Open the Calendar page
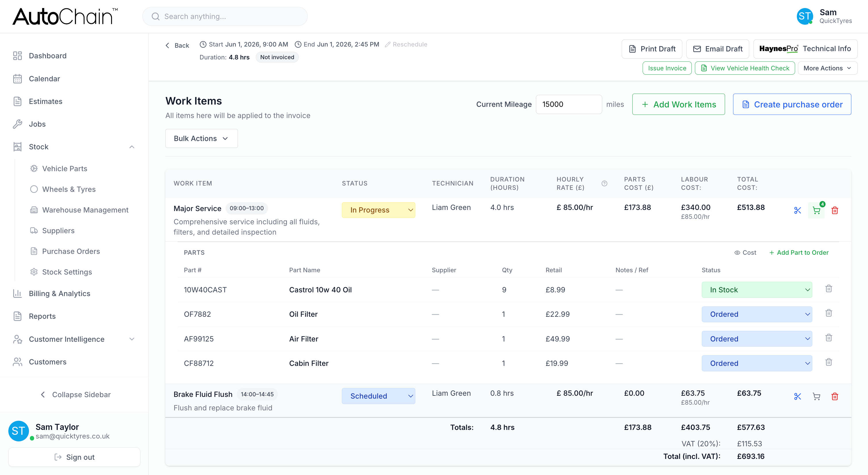 44,79
